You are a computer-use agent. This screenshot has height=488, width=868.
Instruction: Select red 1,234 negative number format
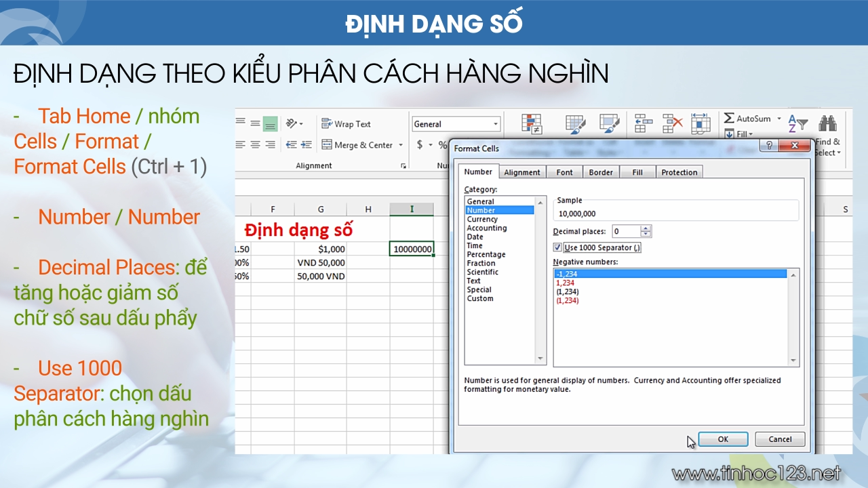565,283
